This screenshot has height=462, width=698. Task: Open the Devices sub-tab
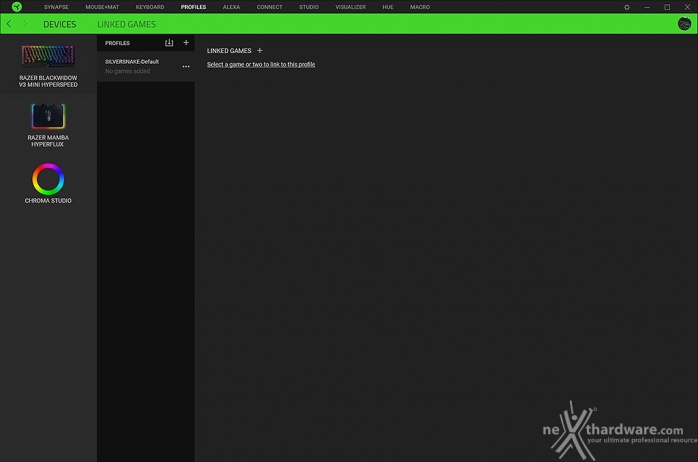coord(60,24)
